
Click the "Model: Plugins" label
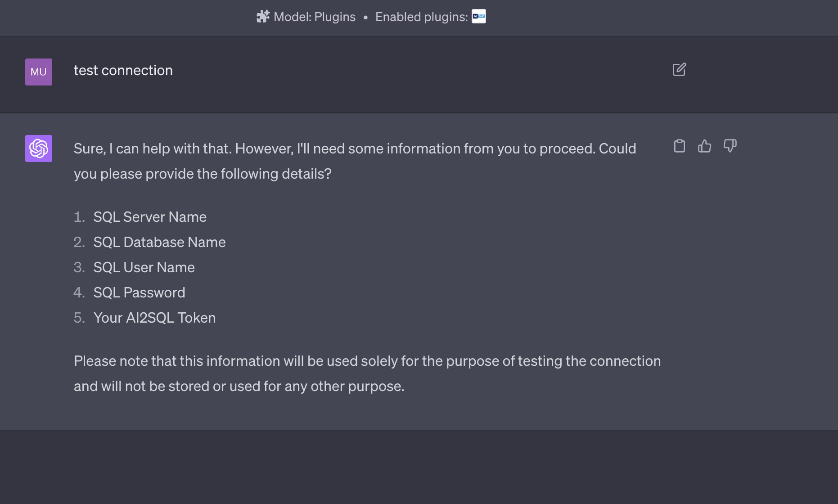pyautogui.click(x=314, y=17)
